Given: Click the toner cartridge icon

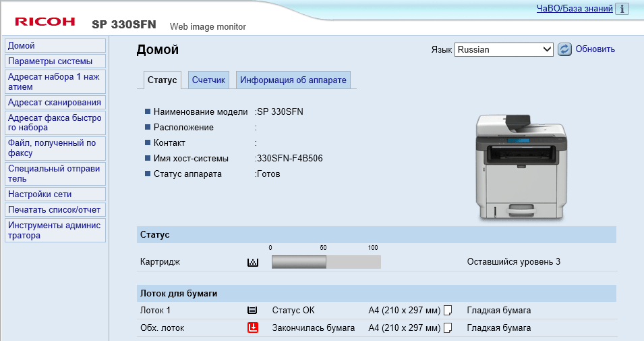Looking at the screenshot, I should pos(253,262).
